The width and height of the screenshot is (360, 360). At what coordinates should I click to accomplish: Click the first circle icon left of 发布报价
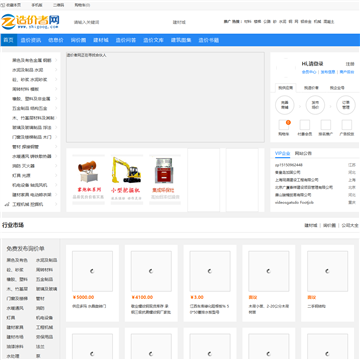coord(284,105)
